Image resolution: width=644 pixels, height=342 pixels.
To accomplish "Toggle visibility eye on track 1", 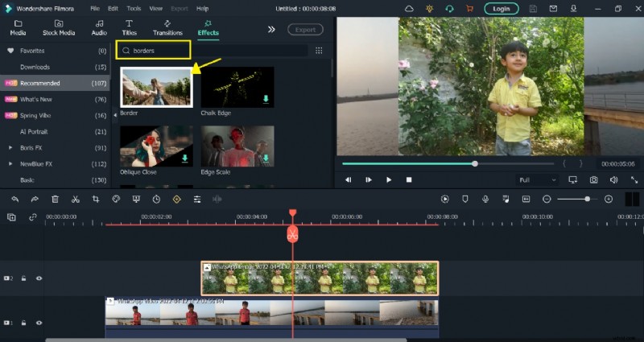I will [39, 323].
